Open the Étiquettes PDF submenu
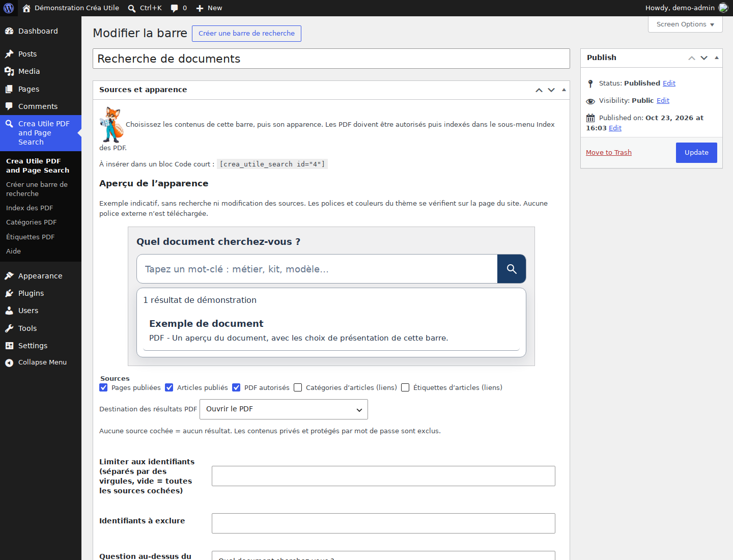The width and height of the screenshot is (733, 560). tap(31, 237)
